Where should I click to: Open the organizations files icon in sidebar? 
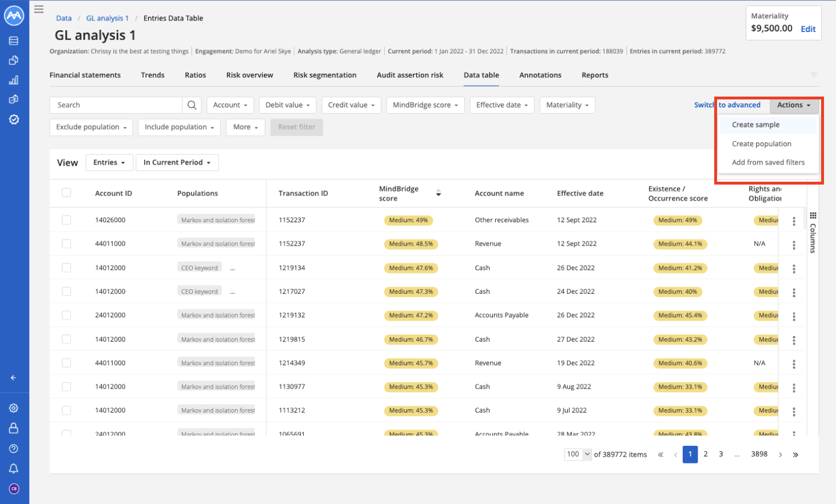pos(14,59)
